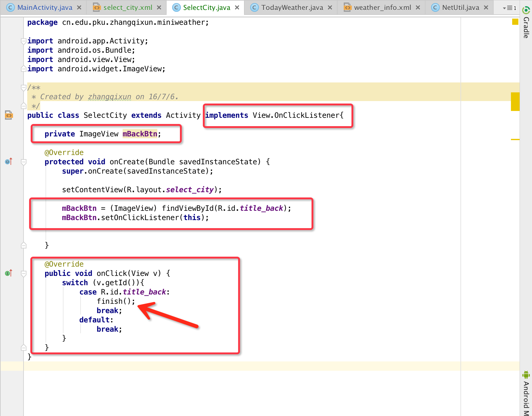Click the implements gutter icon beside onClick
The width and height of the screenshot is (532, 416).
[9, 273]
